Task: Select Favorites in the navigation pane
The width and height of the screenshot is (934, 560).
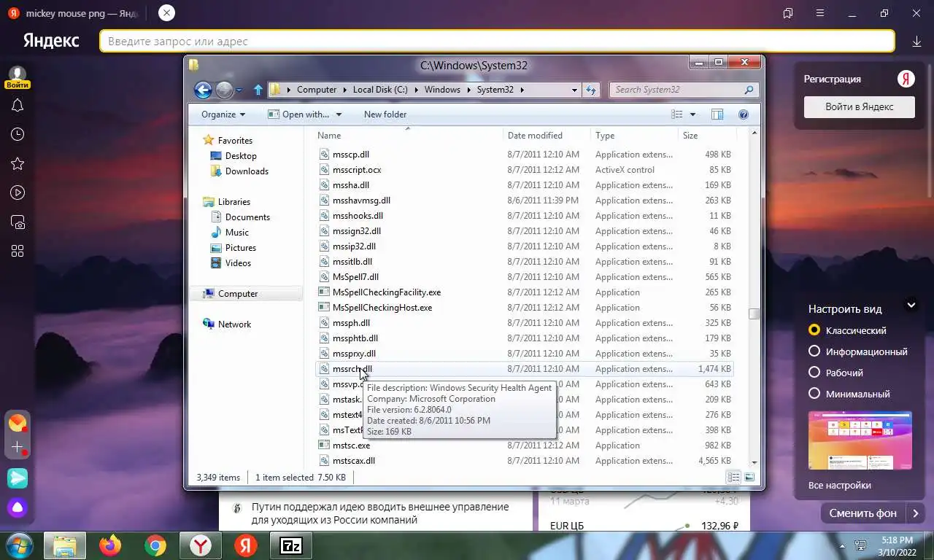Action: (228, 140)
